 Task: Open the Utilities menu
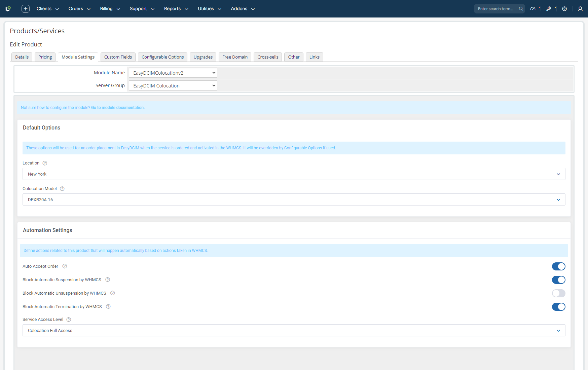coord(210,9)
